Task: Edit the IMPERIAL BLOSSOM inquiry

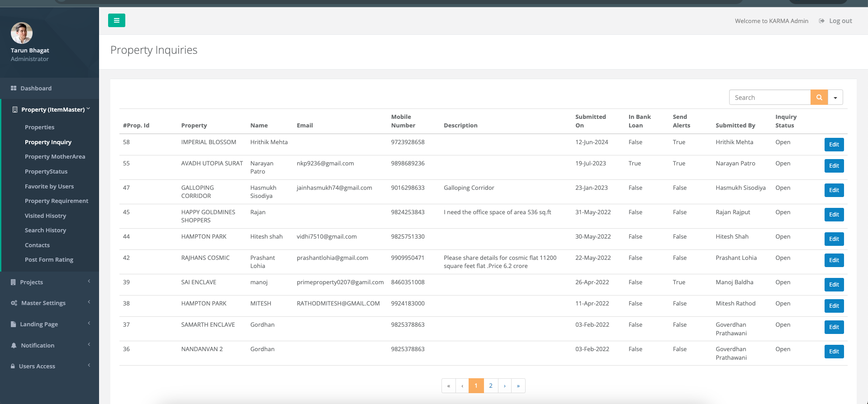Action: tap(834, 145)
